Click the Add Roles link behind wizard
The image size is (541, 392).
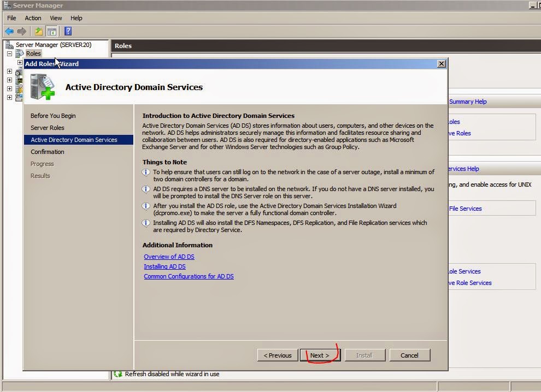click(454, 122)
